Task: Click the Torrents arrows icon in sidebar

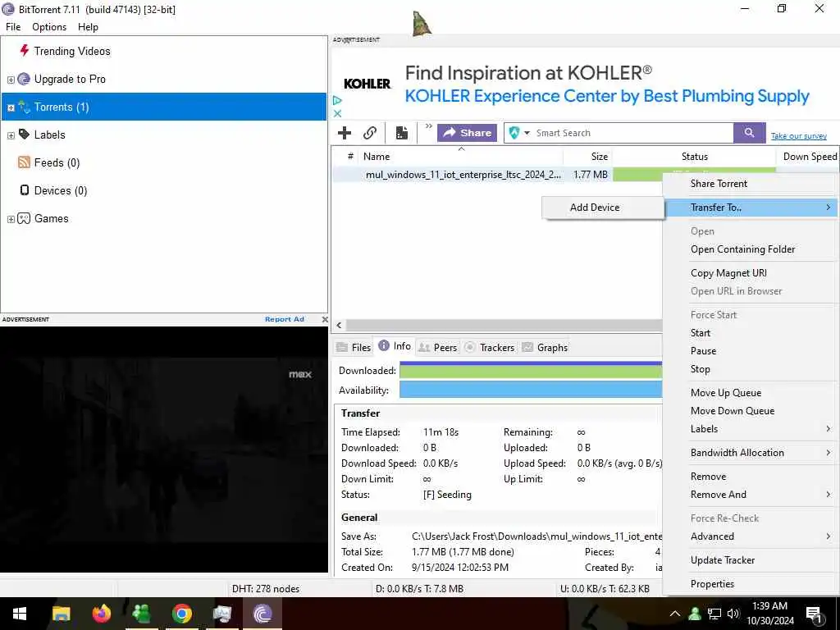Action: [x=24, y=107]
